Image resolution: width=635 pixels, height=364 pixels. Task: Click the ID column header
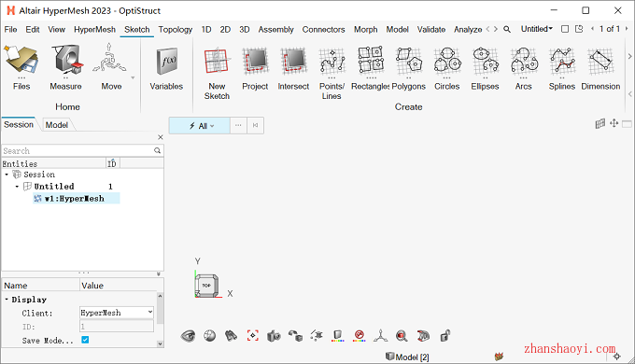(112, 163)
